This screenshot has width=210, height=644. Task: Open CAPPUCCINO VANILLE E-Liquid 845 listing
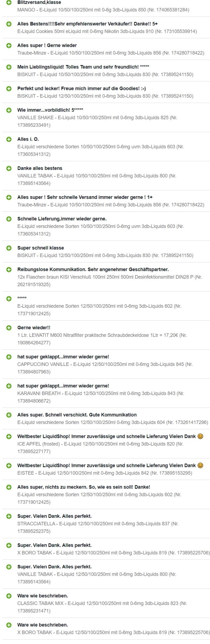pyautogui.click(x=105, y=368)
